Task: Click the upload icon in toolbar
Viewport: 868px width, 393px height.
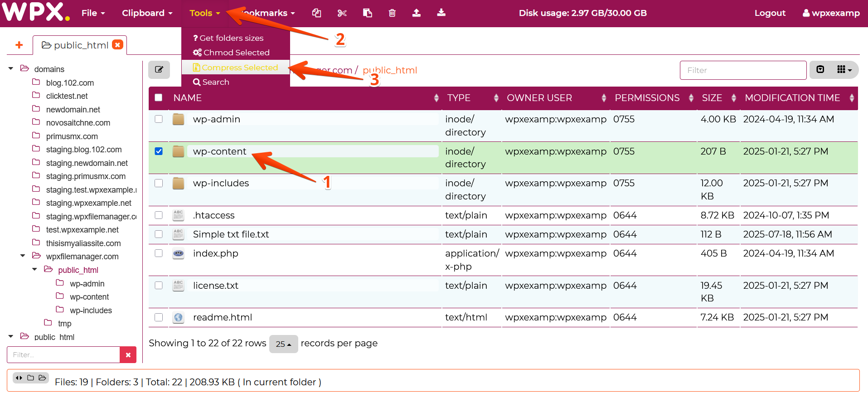Action: pyautogui.click(x=417, y=13)
